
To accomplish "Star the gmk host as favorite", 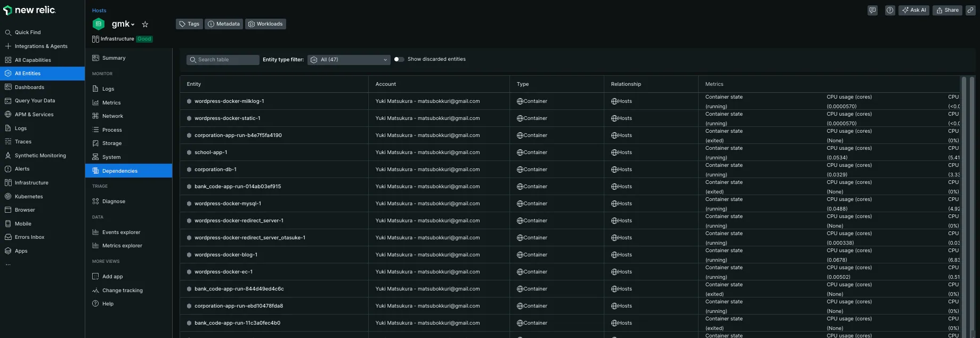I will (145, 24).
